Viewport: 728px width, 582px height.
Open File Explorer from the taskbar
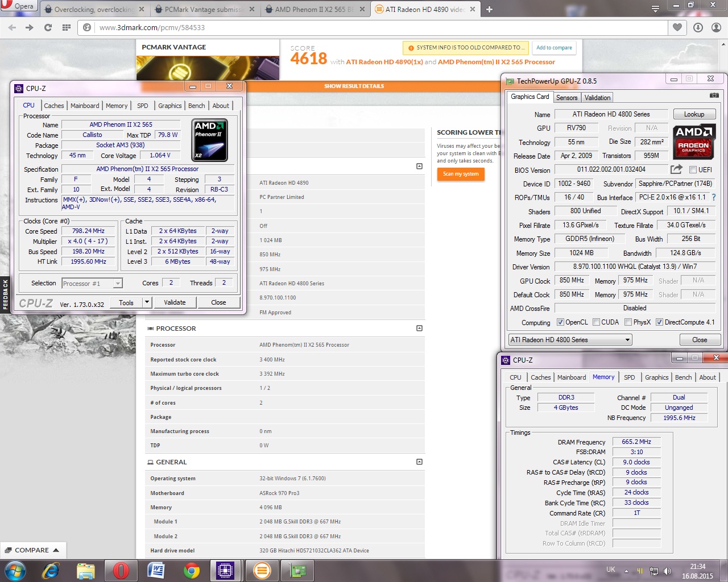[85, 570]
